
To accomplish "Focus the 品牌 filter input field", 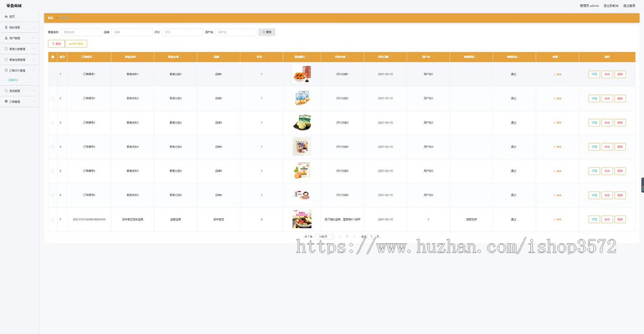I will tap(132, 32).
